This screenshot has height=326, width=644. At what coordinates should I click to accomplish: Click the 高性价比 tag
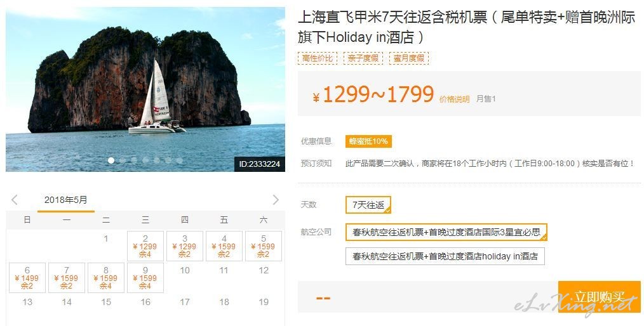[x=317, y=58]
